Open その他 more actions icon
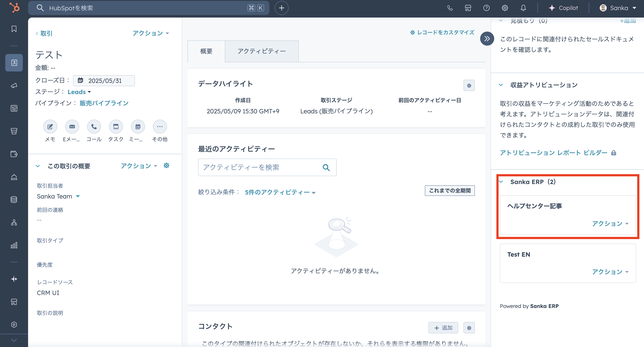The height and width of the screenshot is (347, 644). [x=160, y=127]
